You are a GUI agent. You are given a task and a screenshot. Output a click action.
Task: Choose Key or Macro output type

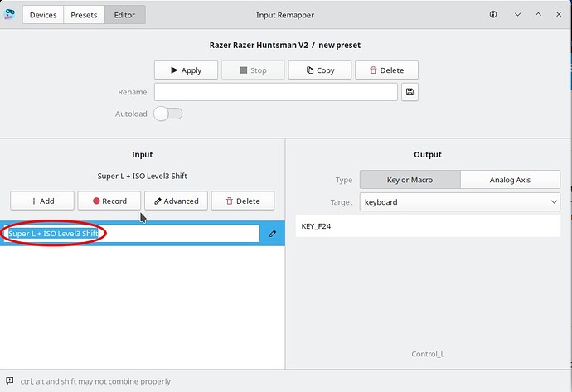[410, 180]
